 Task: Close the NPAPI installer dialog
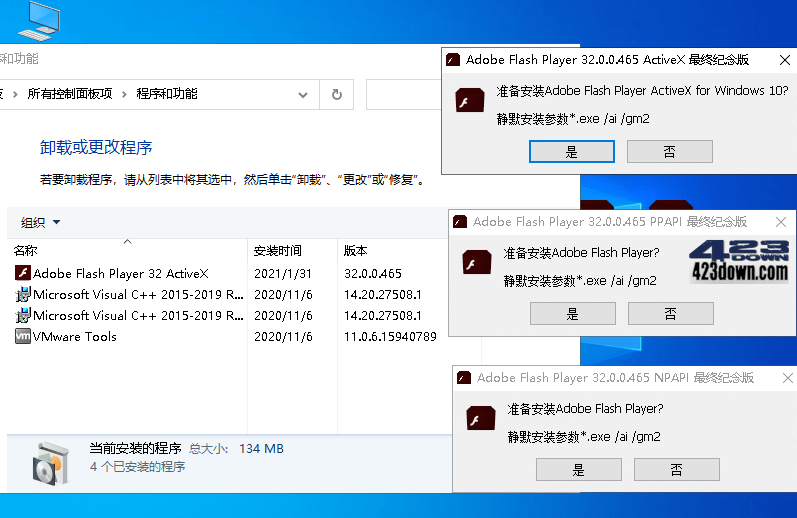pyautogui.click(x=787, y=378)
